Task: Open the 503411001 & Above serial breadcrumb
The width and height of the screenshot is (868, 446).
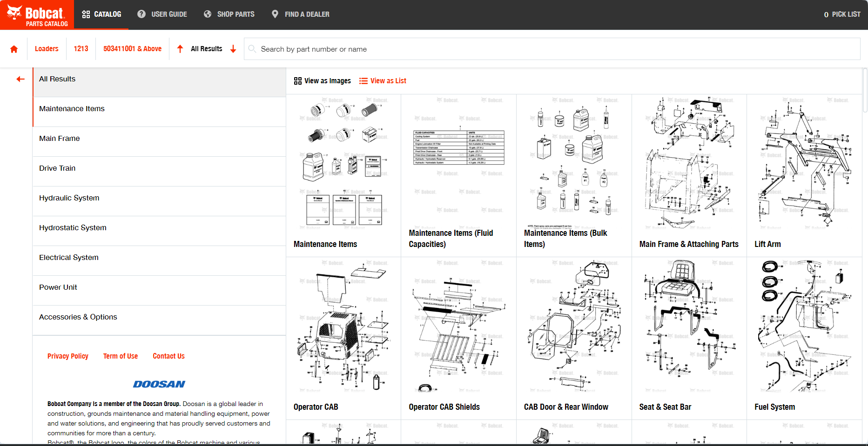Action: [x=132, y=49]
